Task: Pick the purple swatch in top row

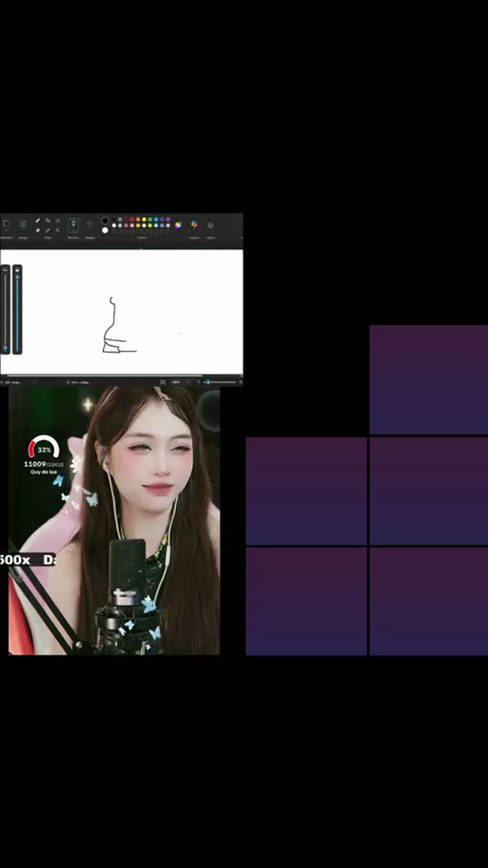Action: click(x=169, y=219)
